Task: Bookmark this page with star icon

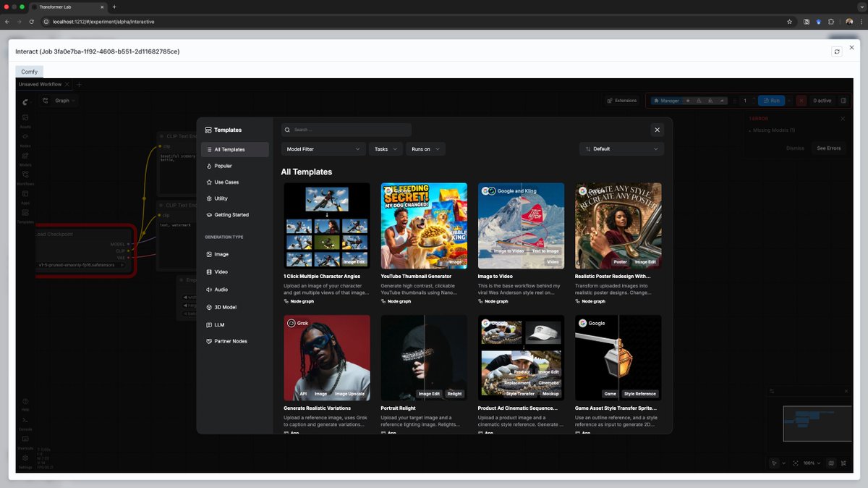Action: click(789, 22)
